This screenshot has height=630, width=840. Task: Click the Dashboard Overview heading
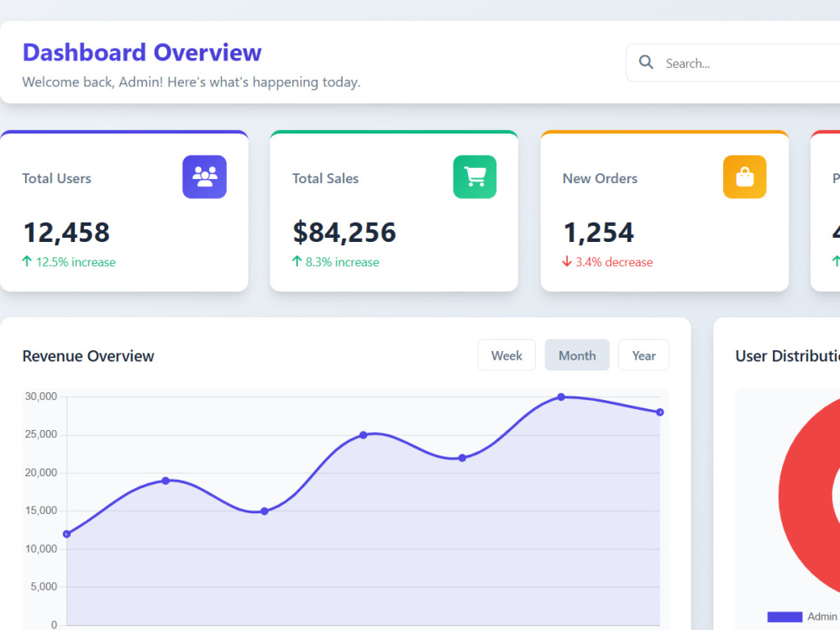pos(142,52)
